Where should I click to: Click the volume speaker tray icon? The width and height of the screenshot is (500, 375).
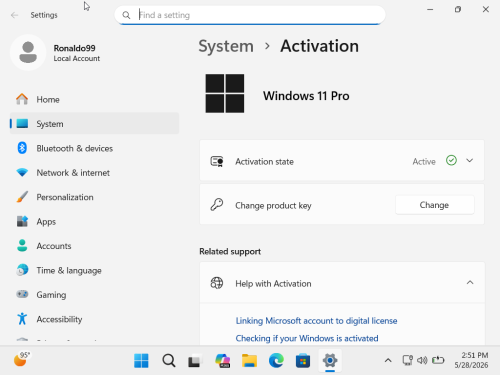[x=422, y=360]
